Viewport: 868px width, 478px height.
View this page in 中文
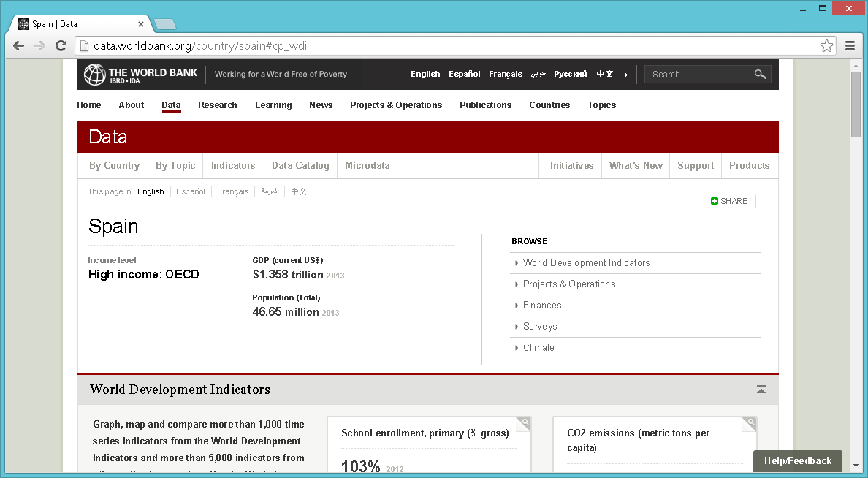click(298, 191)
